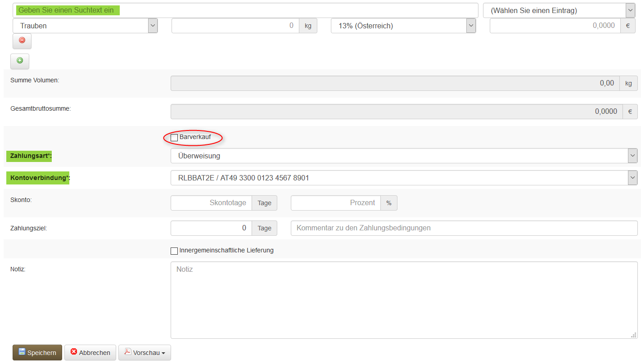641x364 pixels.
Task: Click the Abbrechen cancel button
Action: click(90, 353)
